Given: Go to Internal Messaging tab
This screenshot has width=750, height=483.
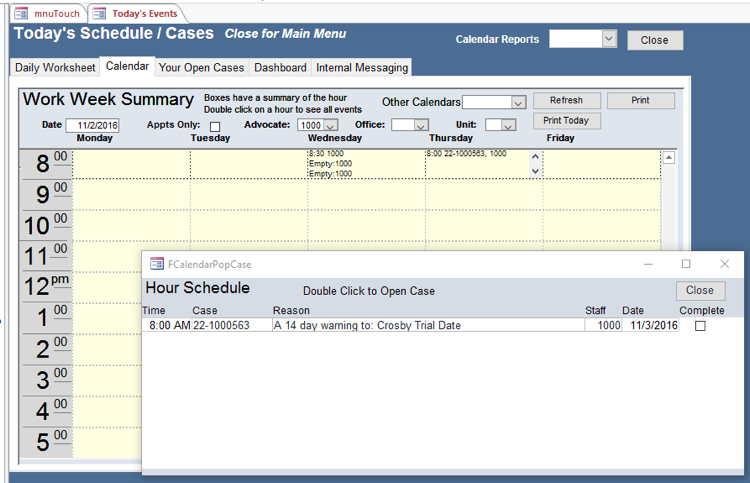Looking at the screenshot, I should coord(362,68).
